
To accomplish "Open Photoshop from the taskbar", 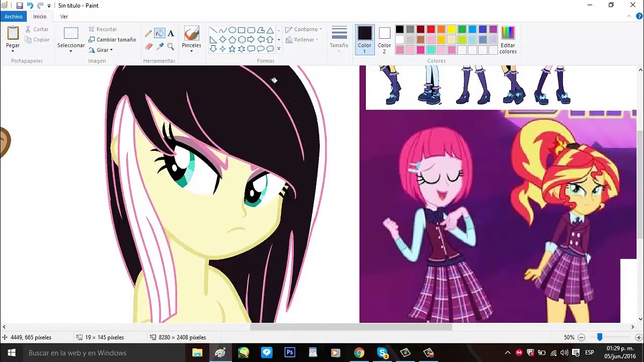I will coord(290,353).
